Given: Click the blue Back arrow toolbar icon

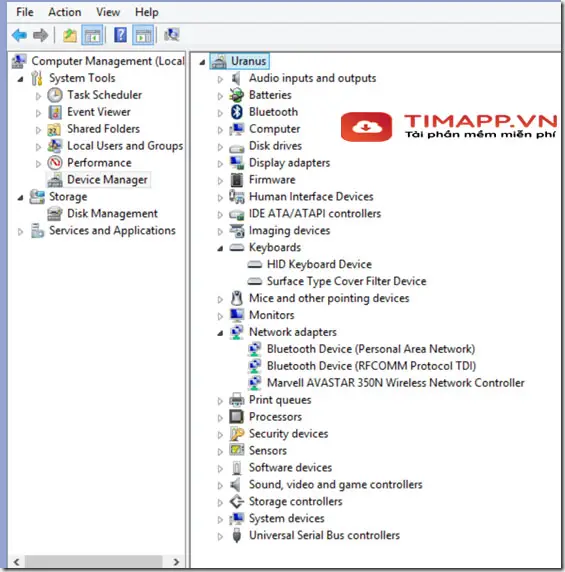Looking at the screenshot, I should [x=19, y=35].
